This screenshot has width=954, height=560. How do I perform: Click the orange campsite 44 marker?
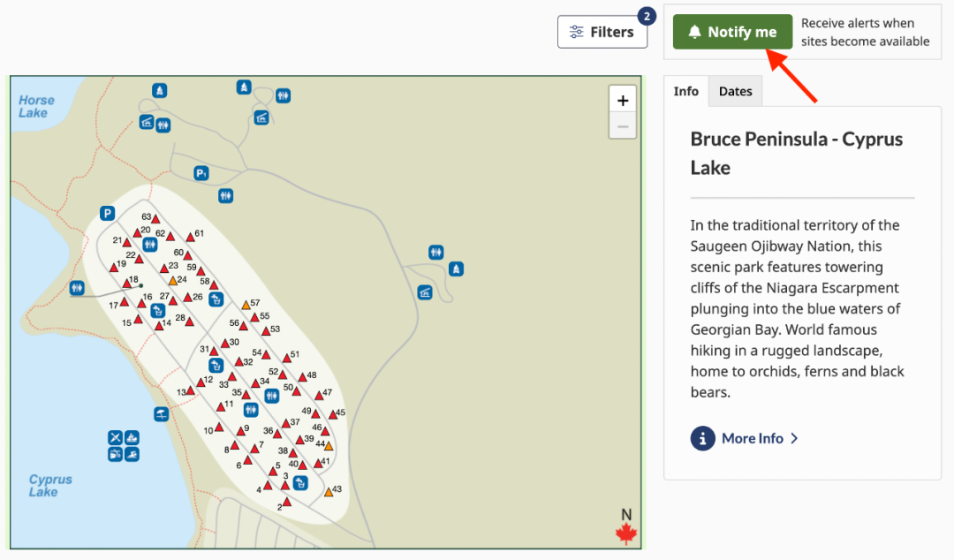click(x=329, y=446)
